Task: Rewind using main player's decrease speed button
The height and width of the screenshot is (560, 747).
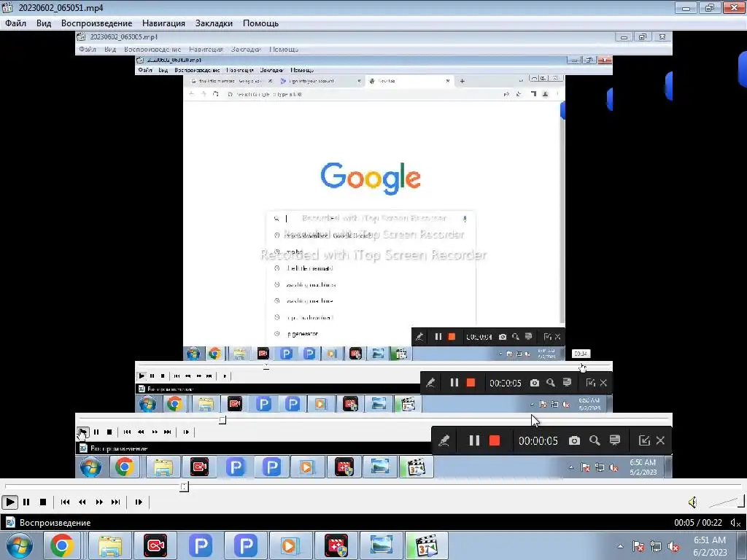Action: (82, 502)
